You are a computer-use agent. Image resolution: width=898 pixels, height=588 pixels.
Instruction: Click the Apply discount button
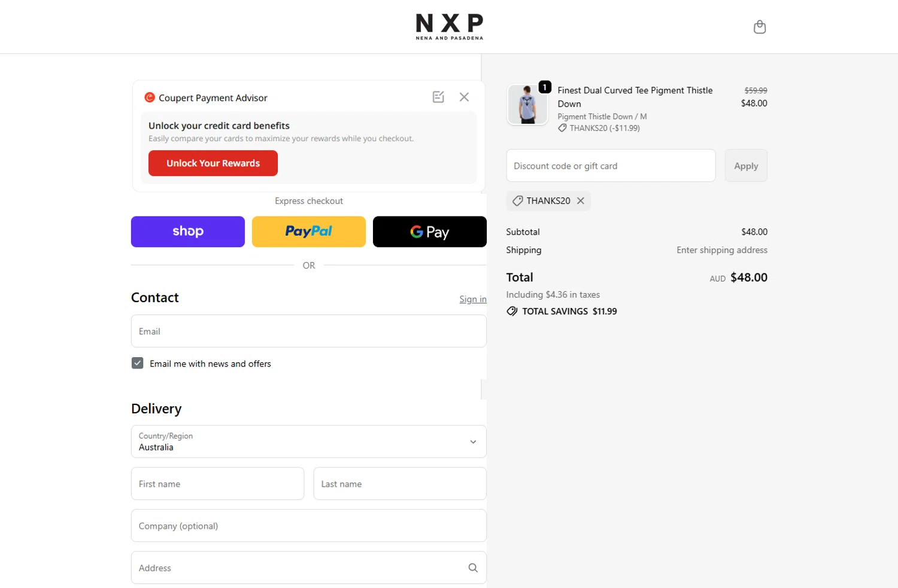click(746, 166)
